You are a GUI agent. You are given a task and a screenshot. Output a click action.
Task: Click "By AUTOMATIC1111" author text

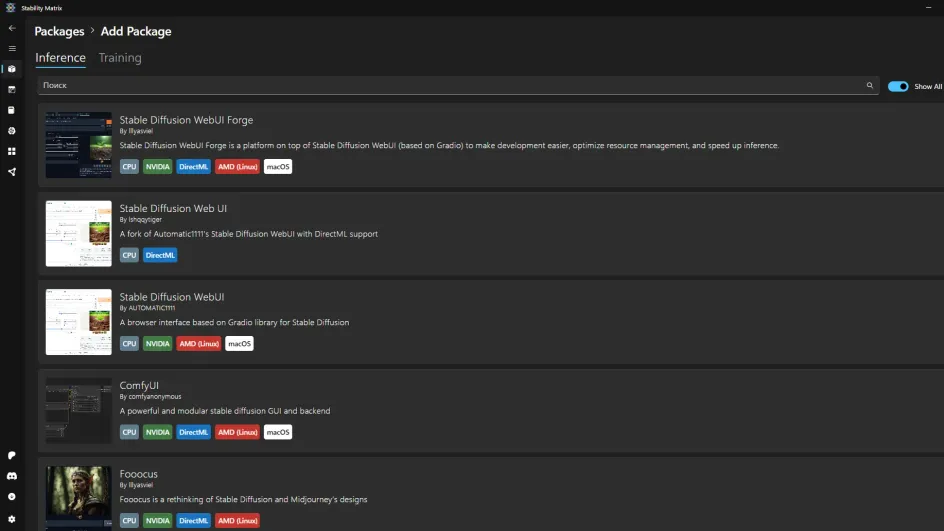click(147, 308)
